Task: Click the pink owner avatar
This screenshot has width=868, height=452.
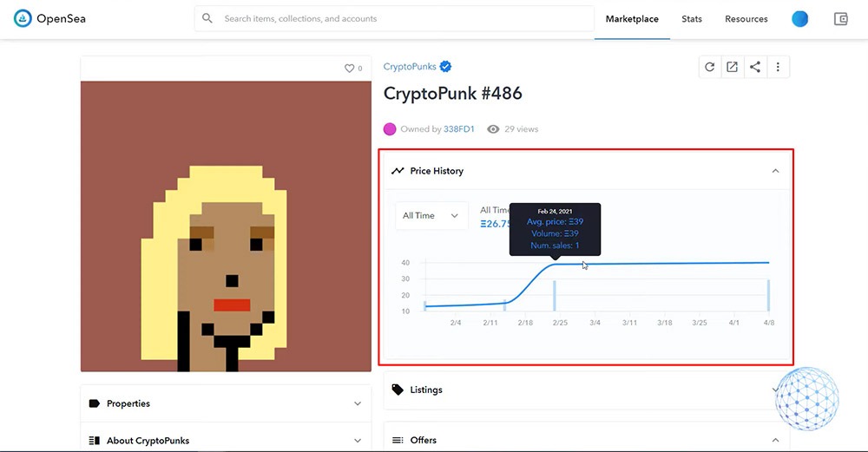Action: coord(390,129)
